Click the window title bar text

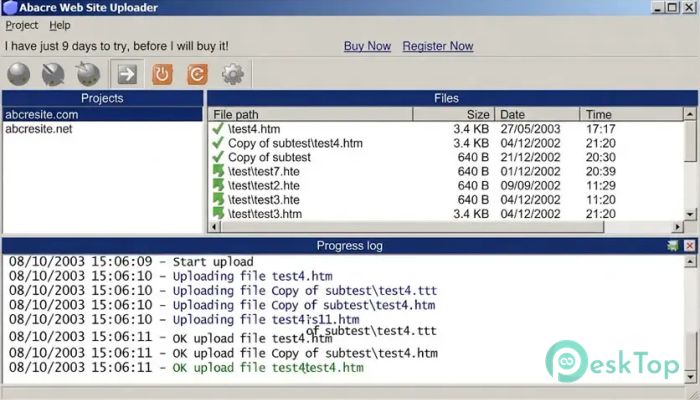tap(88, 8)
